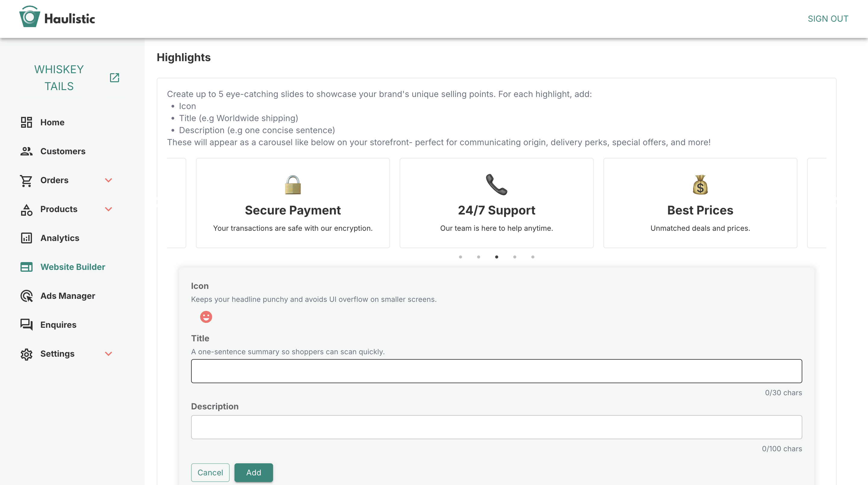Expand the Products submenu chevron
This screenshot has height=485, width=868.
[108, 209]
